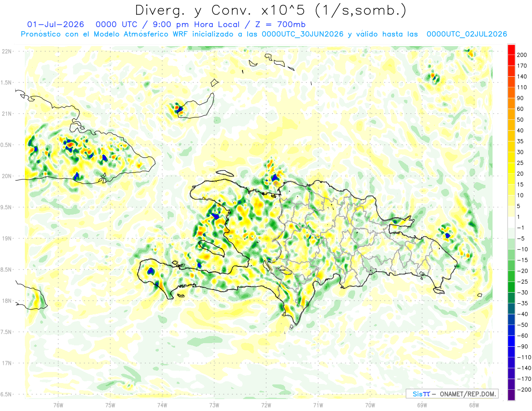
Task: Click the '70W' longitude label
Action: pyautogui.click(x=370, y=405)
